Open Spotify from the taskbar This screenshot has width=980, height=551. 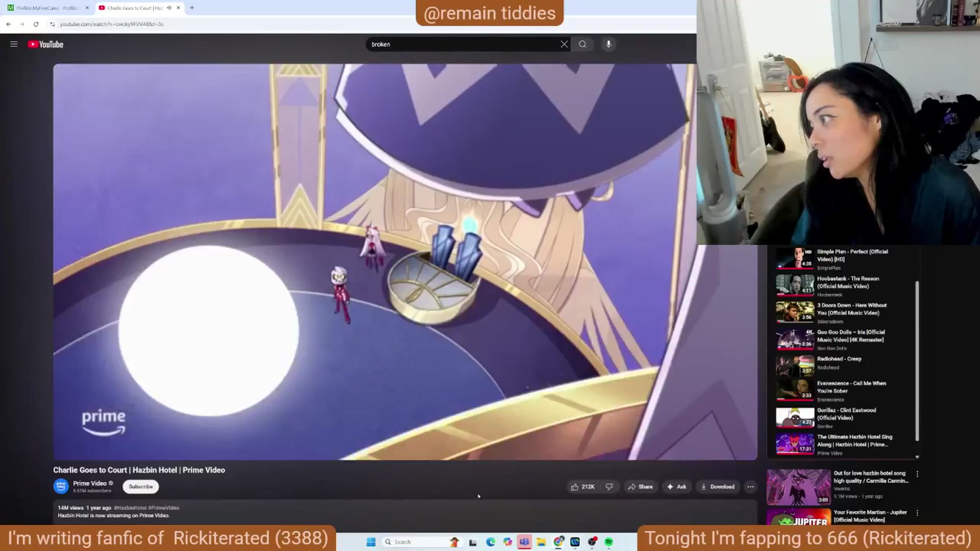point(609,542)
